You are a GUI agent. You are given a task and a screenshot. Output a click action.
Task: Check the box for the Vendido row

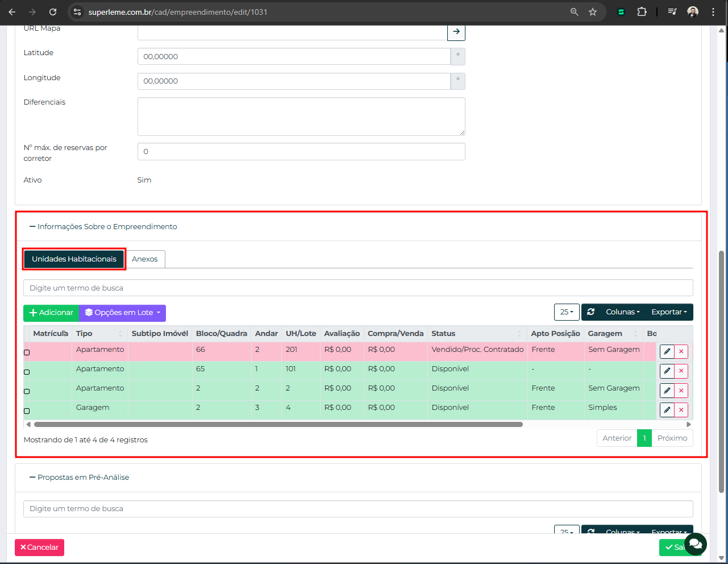(27, 353)
